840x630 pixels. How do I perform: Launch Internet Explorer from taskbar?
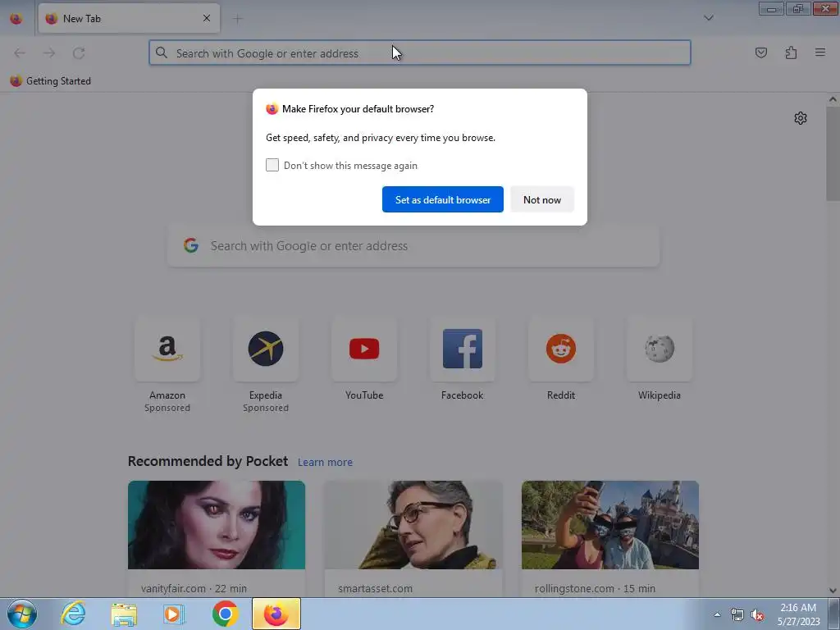pyautogui.click(x=73, y=614)
